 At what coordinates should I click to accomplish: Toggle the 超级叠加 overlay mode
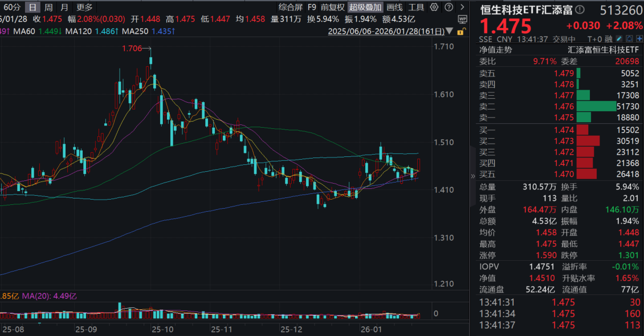(365, 7)
